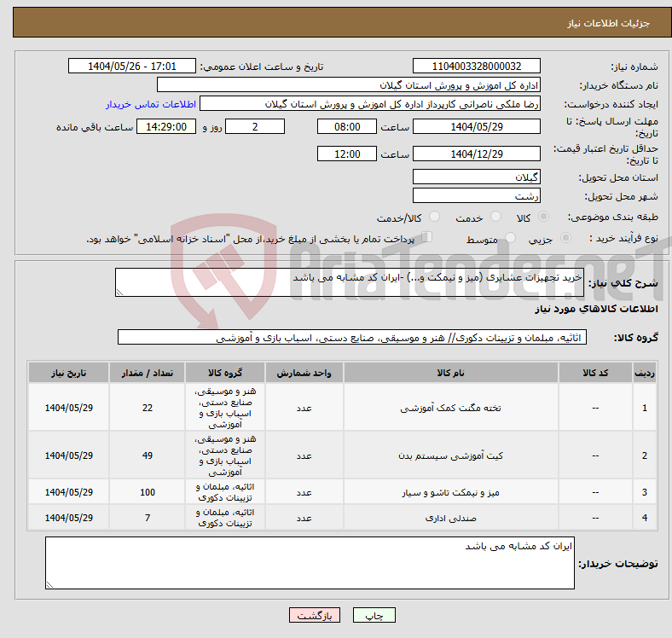The image size is (672, 638).
Task: Click item name کیت آموزشی سیستم بدن
Action: 450,455
